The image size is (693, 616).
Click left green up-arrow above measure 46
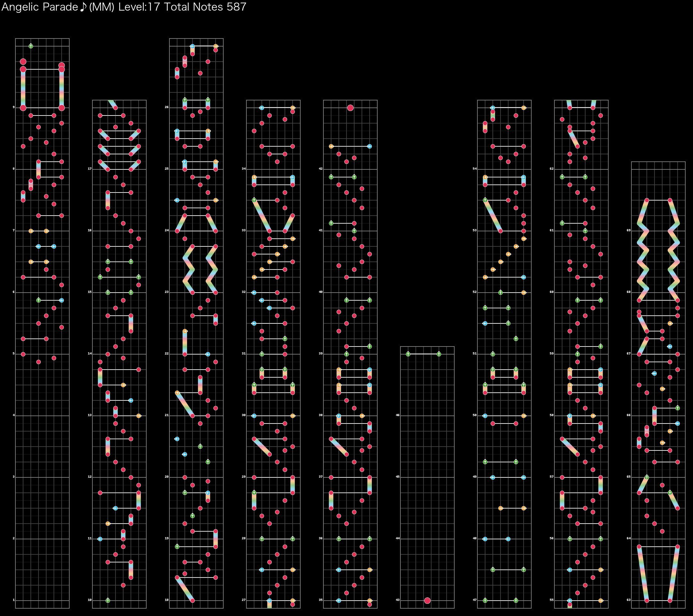coord(408,354)
